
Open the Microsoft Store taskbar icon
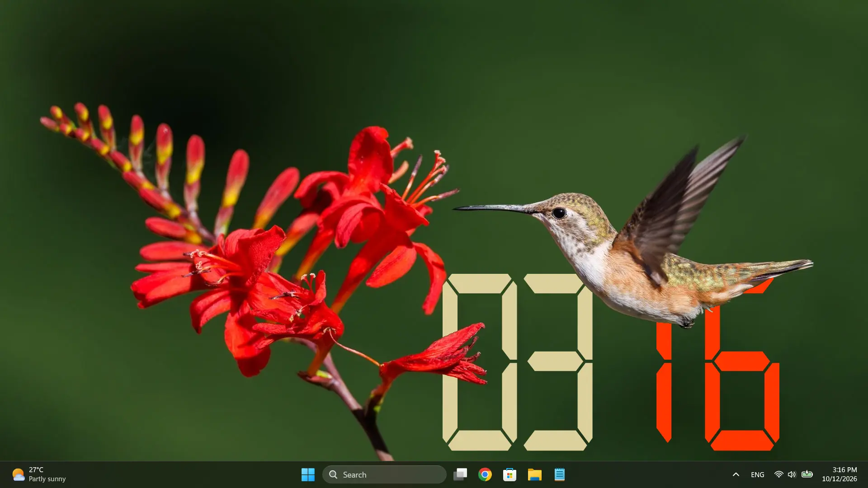(509, 474)
